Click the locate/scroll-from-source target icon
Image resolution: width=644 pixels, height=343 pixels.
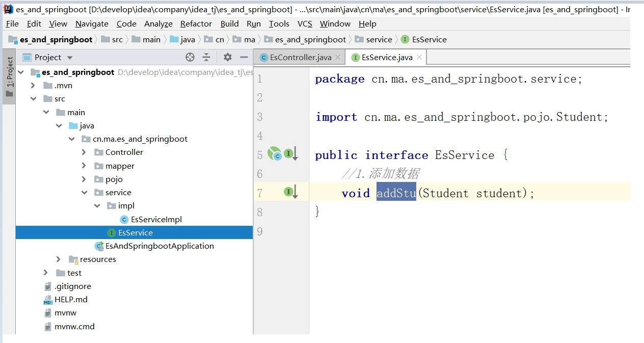point(190,57)
